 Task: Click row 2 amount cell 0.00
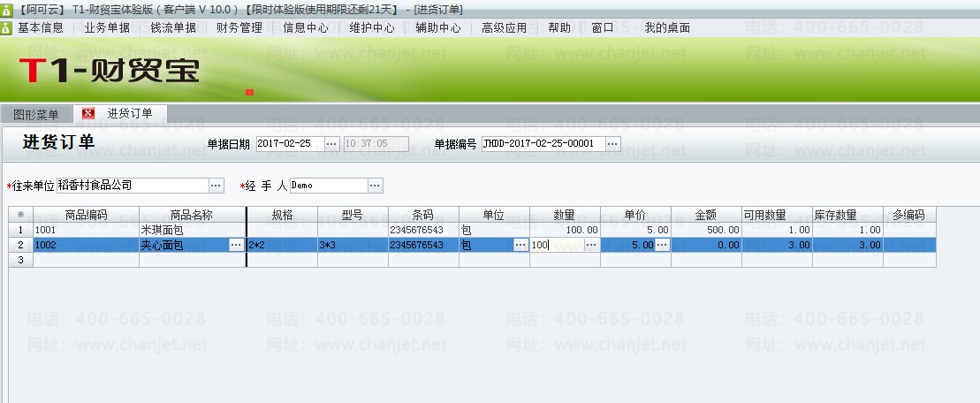coord(706,245)
